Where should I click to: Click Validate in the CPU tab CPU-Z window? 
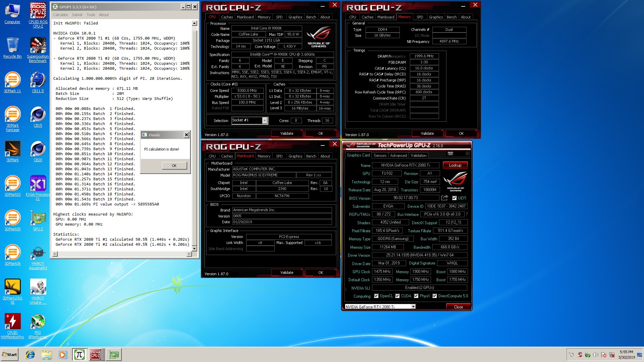tap(287, 133)
